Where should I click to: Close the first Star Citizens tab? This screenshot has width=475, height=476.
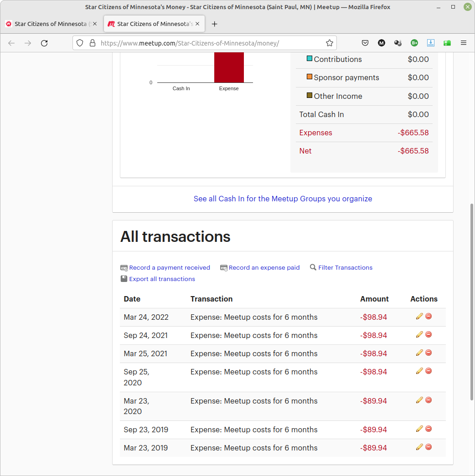tap(95, 24)
